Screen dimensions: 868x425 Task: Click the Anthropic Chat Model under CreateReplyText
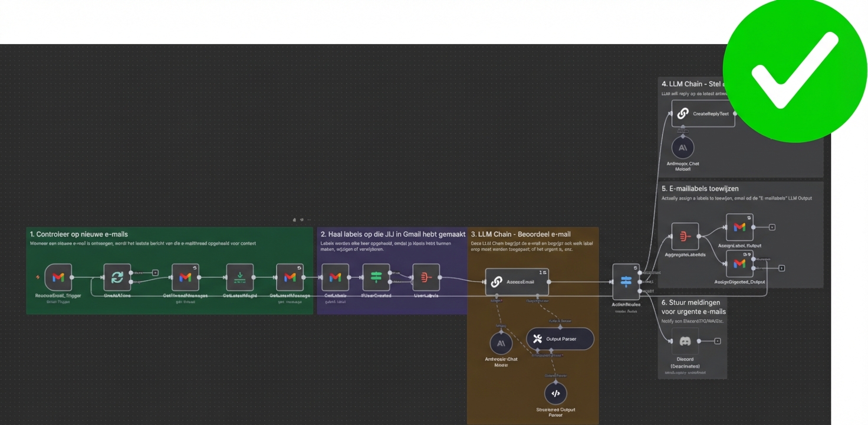click(683, 149)
